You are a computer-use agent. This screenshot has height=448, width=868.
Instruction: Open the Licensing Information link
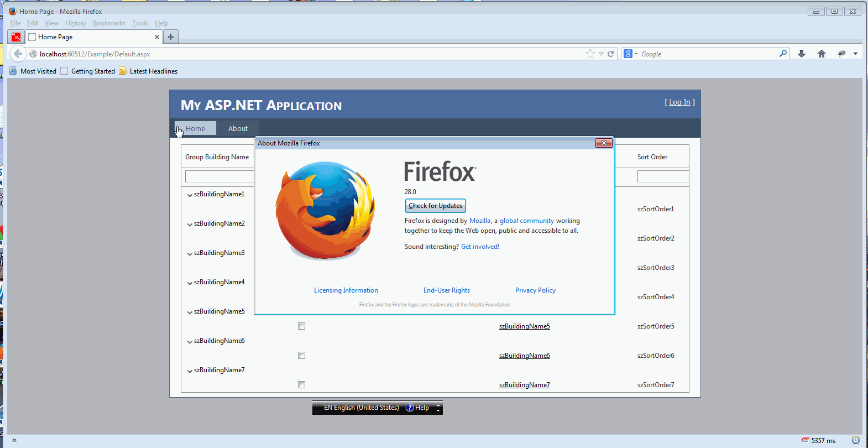pos(346,290)
